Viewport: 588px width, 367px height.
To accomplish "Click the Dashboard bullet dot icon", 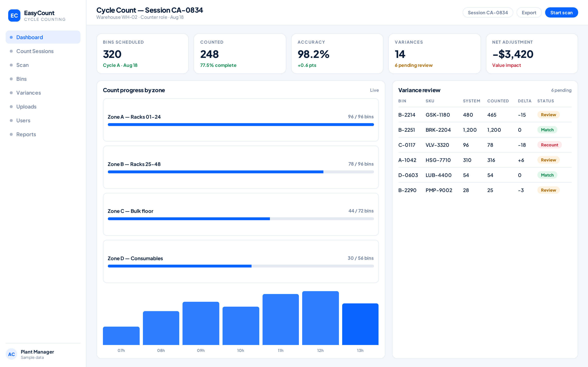I will pos(11,37).
